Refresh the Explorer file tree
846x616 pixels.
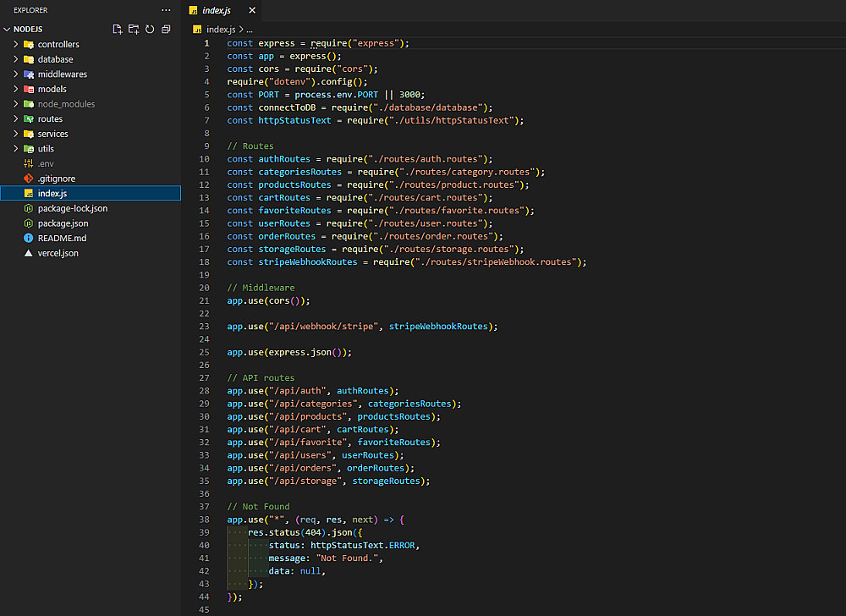coord(150,29)
